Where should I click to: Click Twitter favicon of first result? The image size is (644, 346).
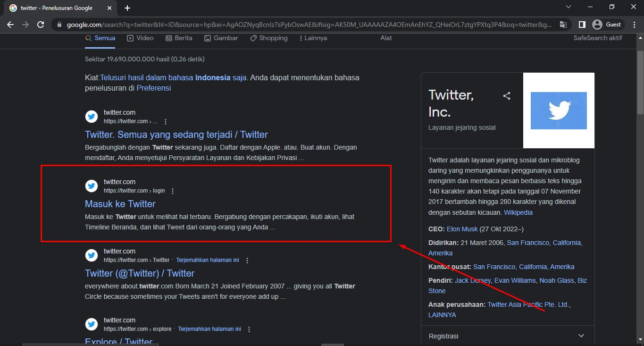(92, 117)
